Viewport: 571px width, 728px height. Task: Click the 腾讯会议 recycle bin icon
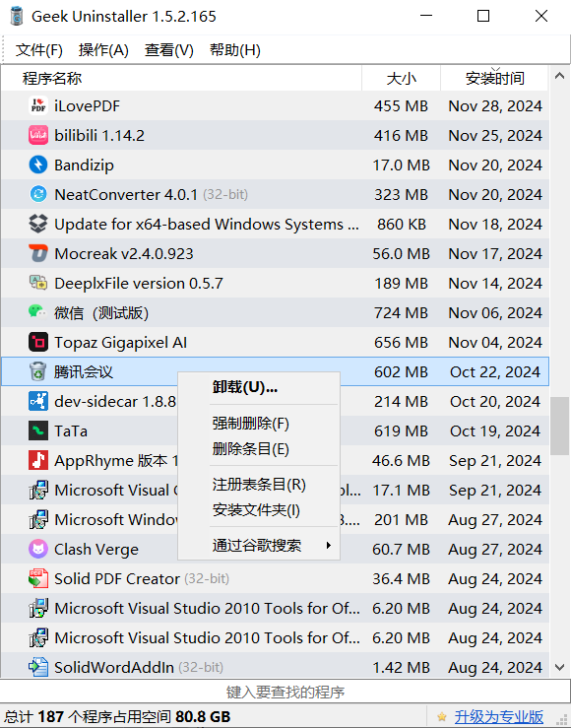coord(38,371)
